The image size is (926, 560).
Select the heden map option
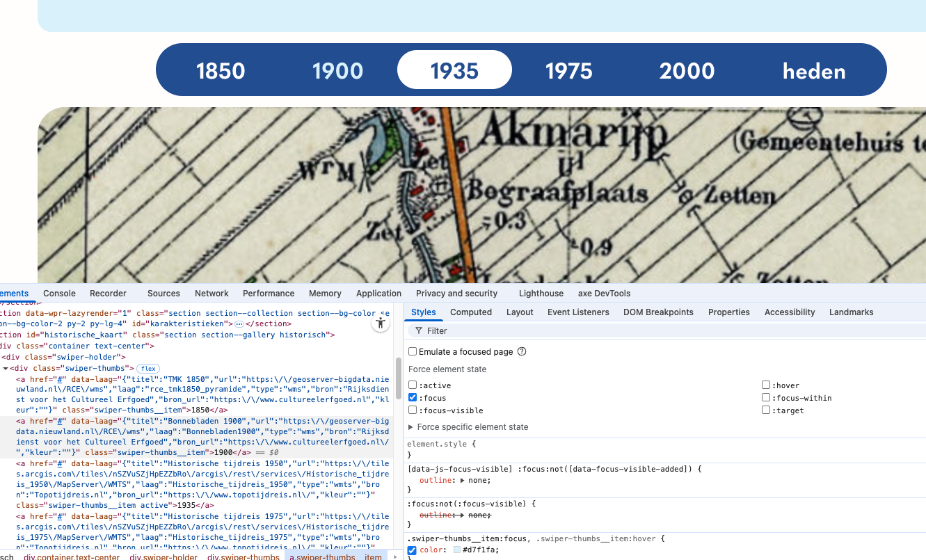coord(814,70)
